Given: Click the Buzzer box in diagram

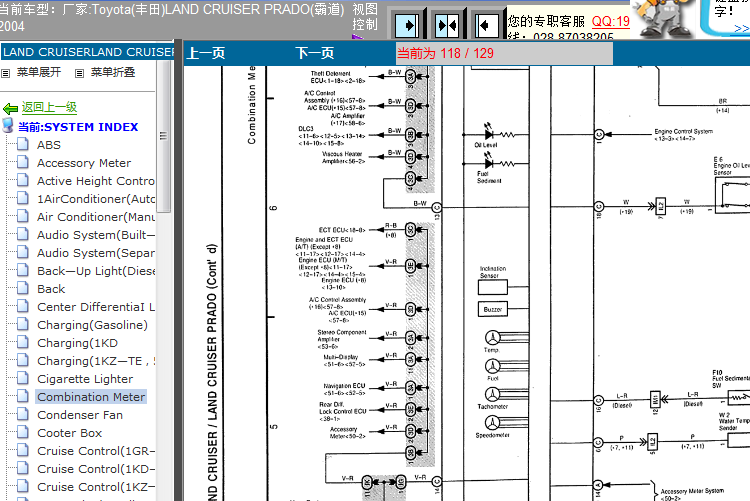Looking at the screenshot, I should point(492,310).
